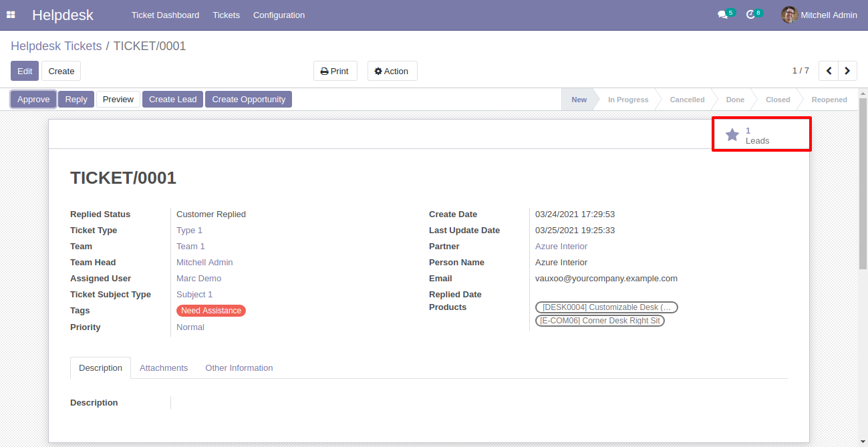This screenshot has height=447, width=868.
Task: Set ticket stage to Done
Action: [x=734, y=100]
